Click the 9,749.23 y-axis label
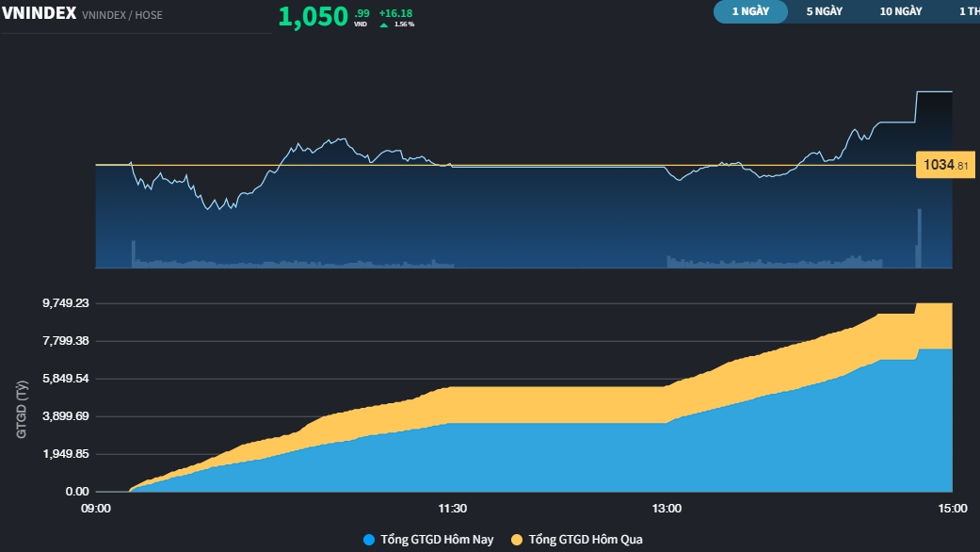The width and height of the screenshot is (980, 552). [x=65, y=303]
